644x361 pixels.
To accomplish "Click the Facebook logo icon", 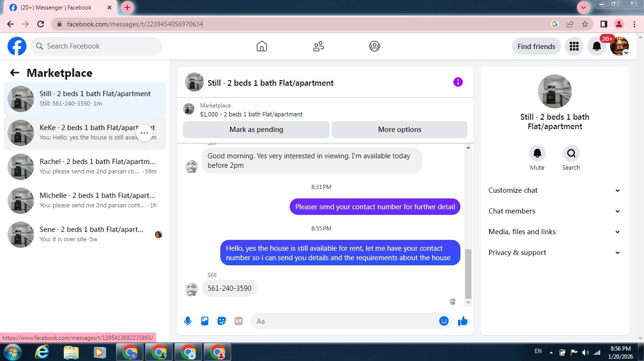I will [17, 46].
